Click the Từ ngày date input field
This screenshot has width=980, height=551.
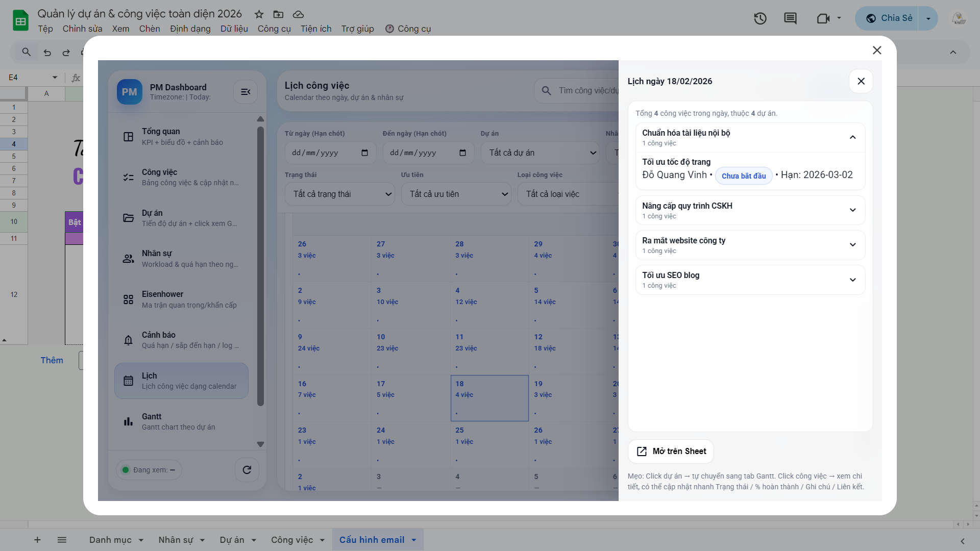click(x=325, y=153)
